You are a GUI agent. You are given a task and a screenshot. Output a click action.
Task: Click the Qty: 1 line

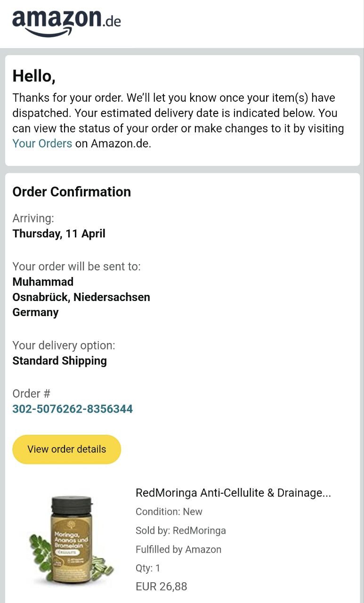coord(148,568)
